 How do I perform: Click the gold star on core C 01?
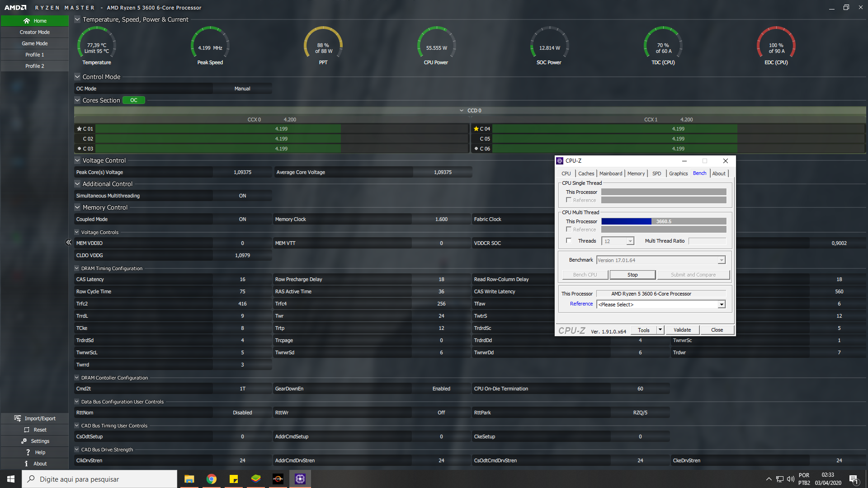[x=79, y=129]
